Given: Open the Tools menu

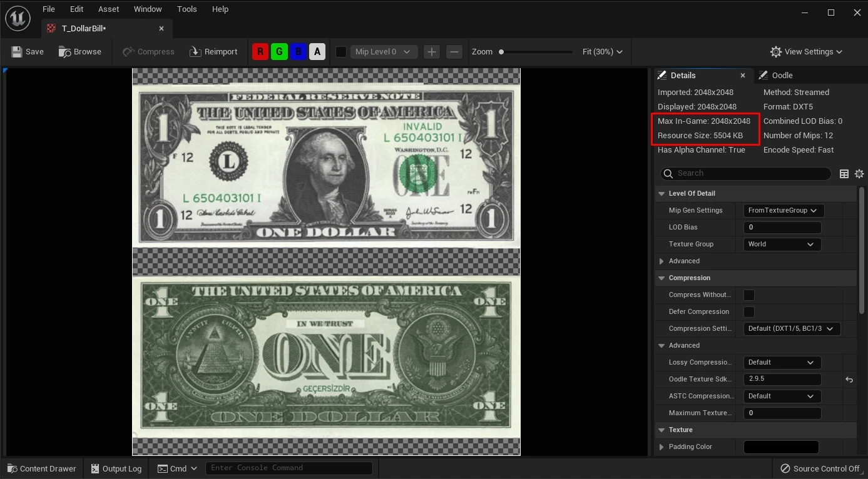Looking at the screenshot, I should 186,9.
